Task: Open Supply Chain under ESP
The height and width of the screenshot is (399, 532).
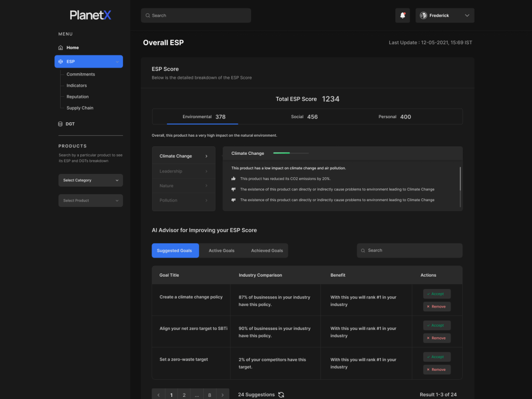Action: pyautogui.click(x=80, y=108)
